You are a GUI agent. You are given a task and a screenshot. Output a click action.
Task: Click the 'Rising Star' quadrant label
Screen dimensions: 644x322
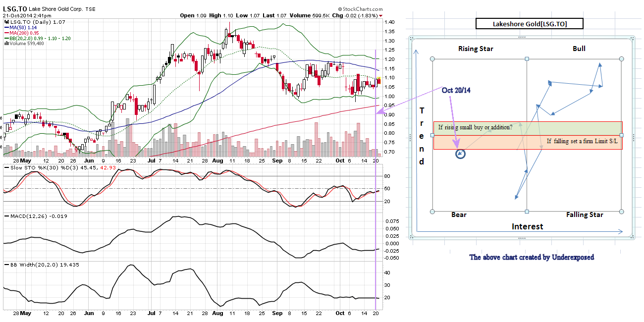point(476,49)
